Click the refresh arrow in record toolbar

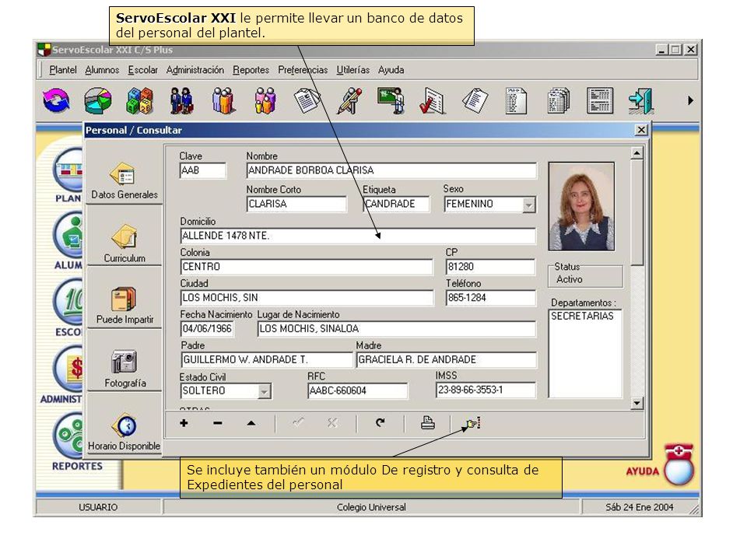(x=381, y=423)
